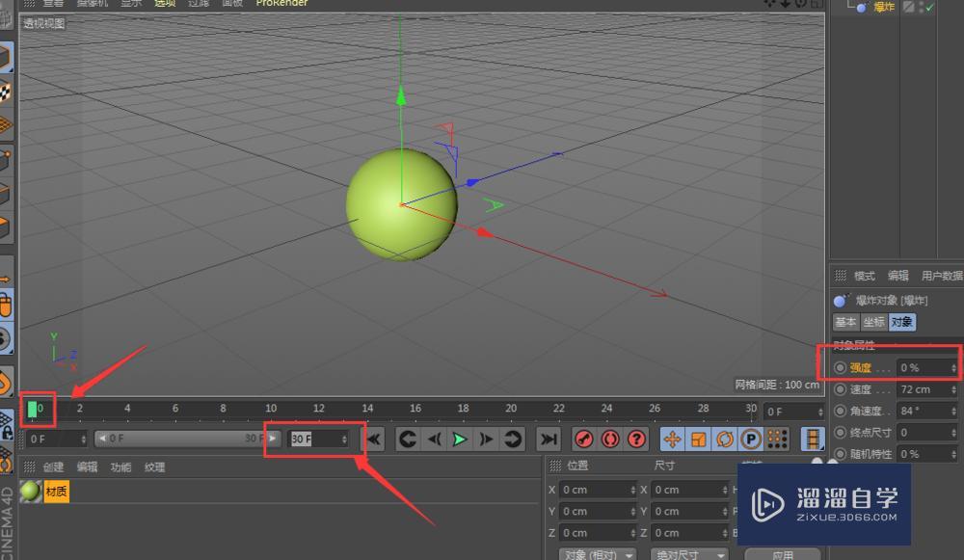
Task: Toggle the autokeying red circle button
Action: click(x=610, y=439)
